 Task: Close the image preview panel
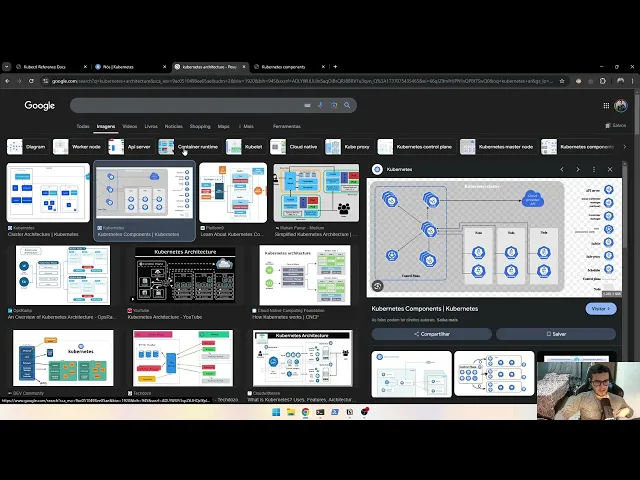[x=610, y=169]
